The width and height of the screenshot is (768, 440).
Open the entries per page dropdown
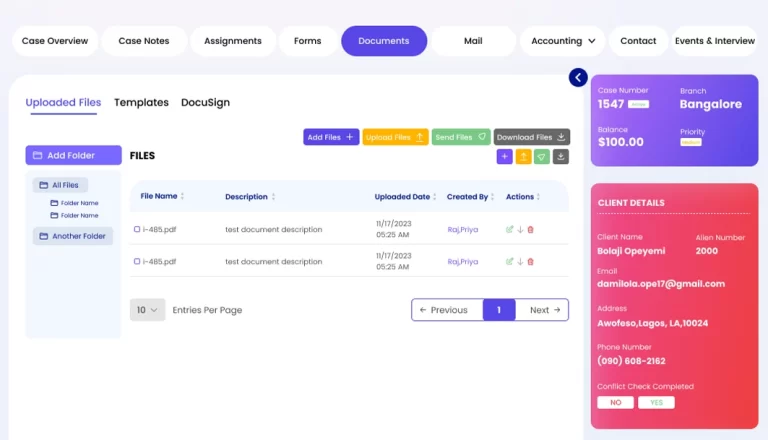click(x=147, y=310)
